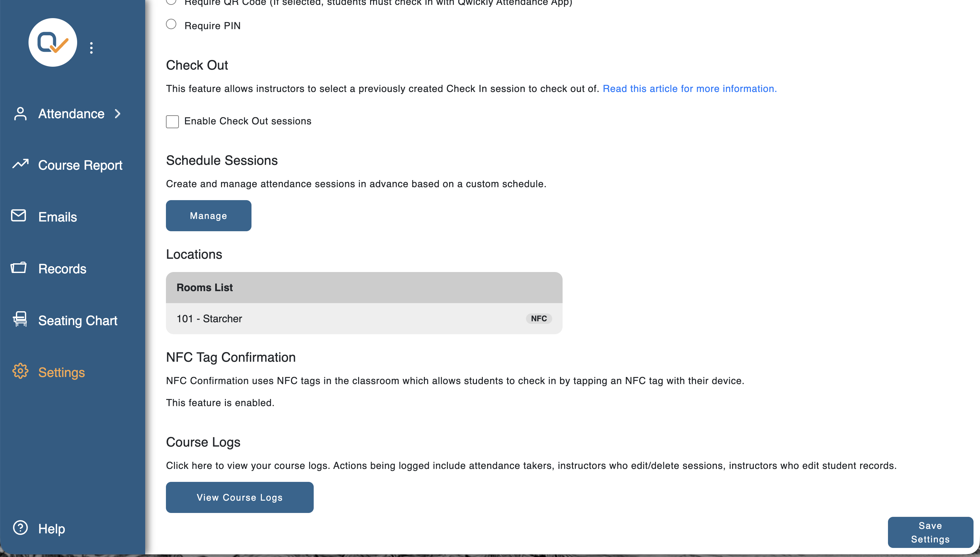Select the 101 - Starcher room row
The width and height of the screenshot is (980, 557).
364,319
